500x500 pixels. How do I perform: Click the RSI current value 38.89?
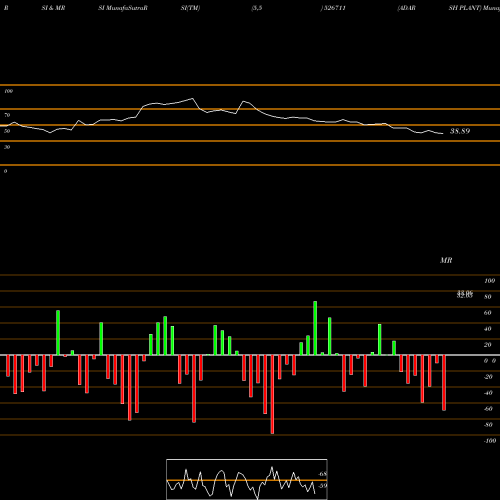coord(460,131)
